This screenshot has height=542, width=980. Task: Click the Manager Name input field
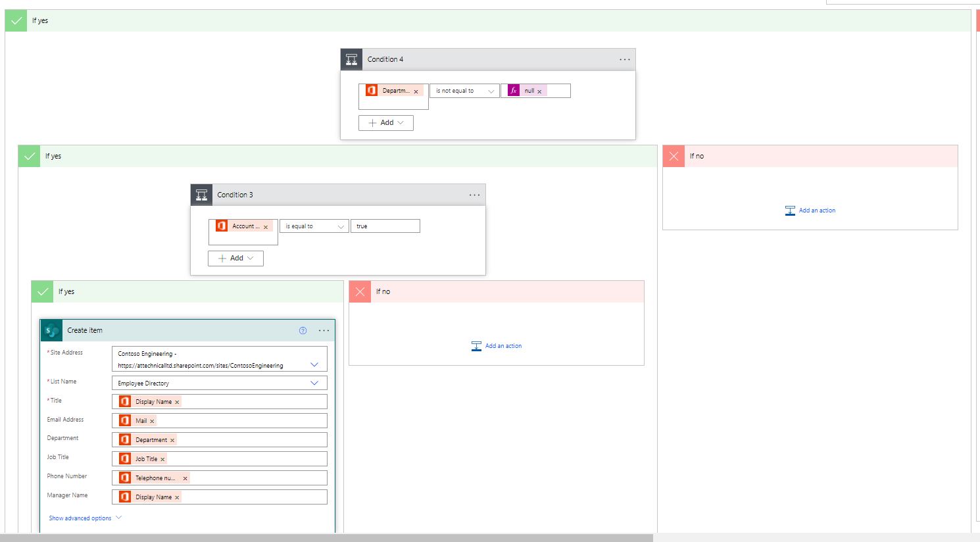click(x=220, y=497)
